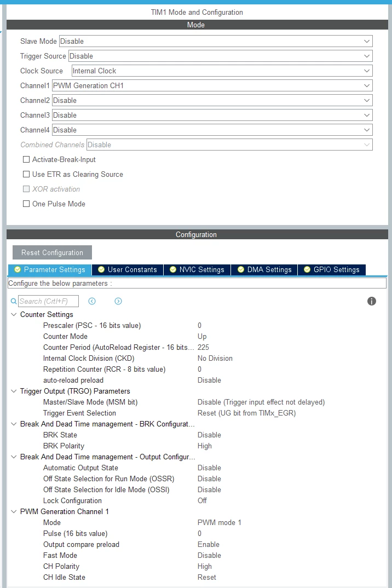Open the NVIC Settings tab
The image size is (392, 588).
[x=197, y=269]
